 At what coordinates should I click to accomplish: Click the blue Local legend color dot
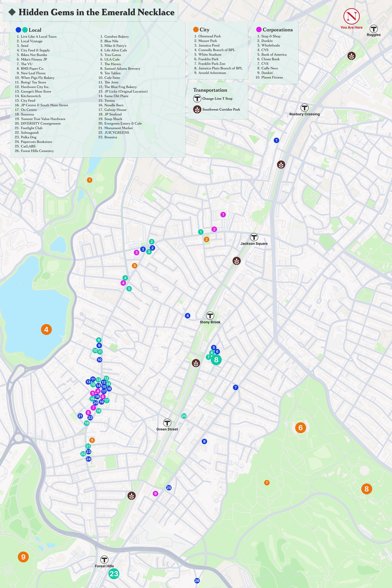(x=18, y=30)
